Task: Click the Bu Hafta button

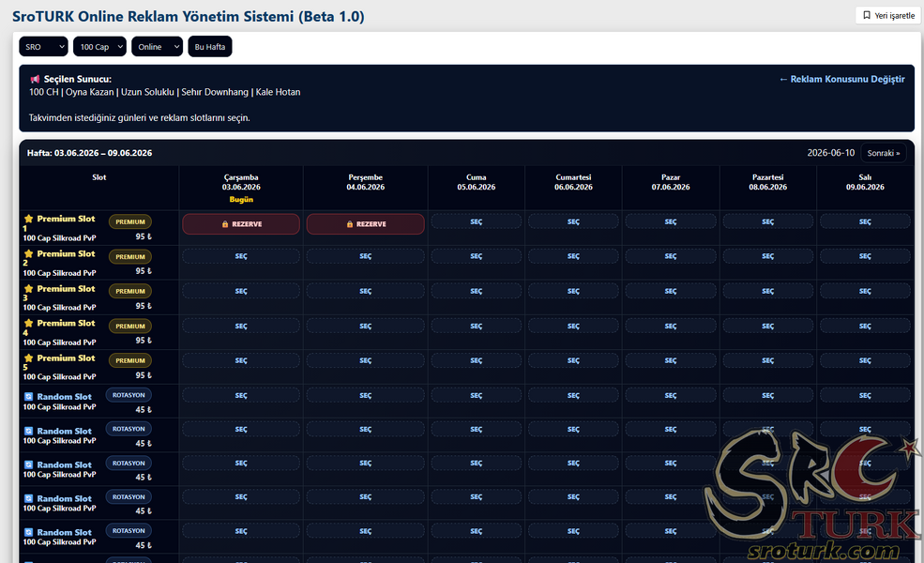Action: coord(210,47)
